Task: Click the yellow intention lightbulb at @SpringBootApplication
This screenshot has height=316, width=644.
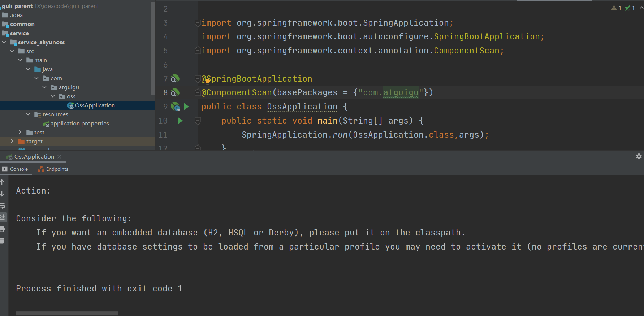Action: click(x=208, y=81)
